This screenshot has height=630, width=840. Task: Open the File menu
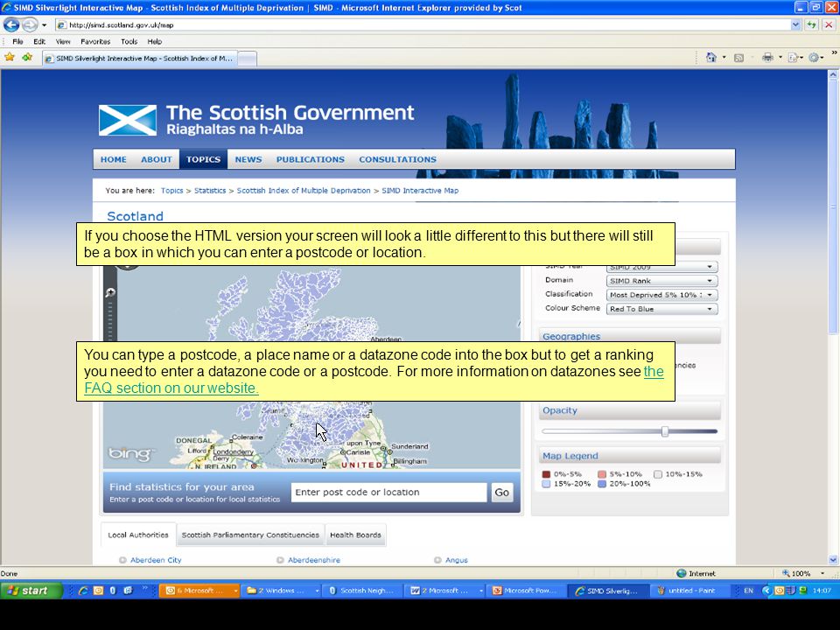coord(17,41)
